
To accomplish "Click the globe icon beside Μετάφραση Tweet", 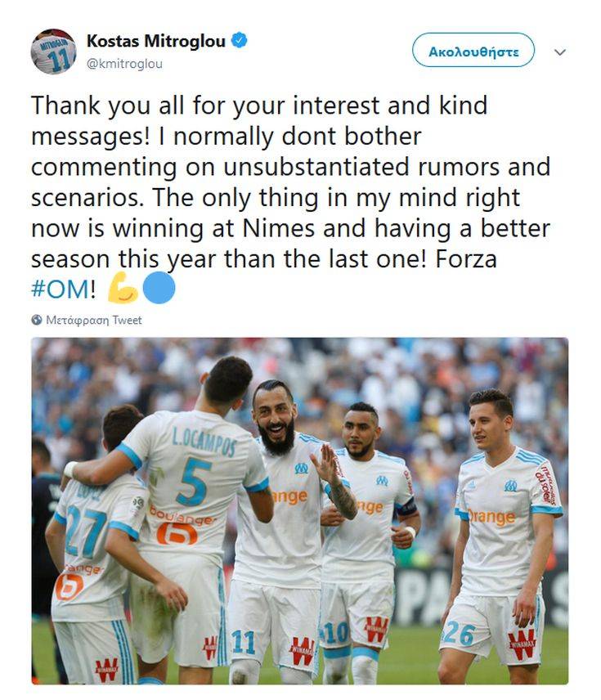I will tap(37, 320).
